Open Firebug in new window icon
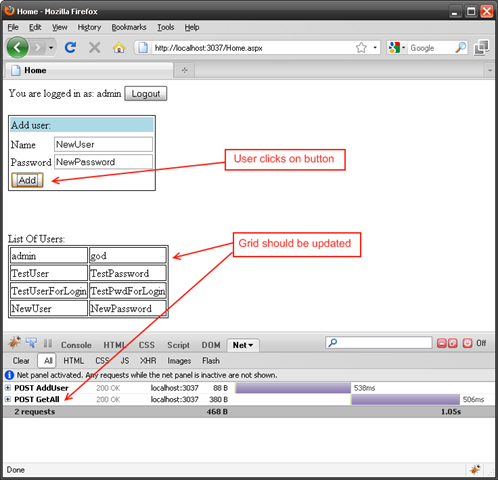This screenshot has width=498, height=480. [x=453, y=343]
